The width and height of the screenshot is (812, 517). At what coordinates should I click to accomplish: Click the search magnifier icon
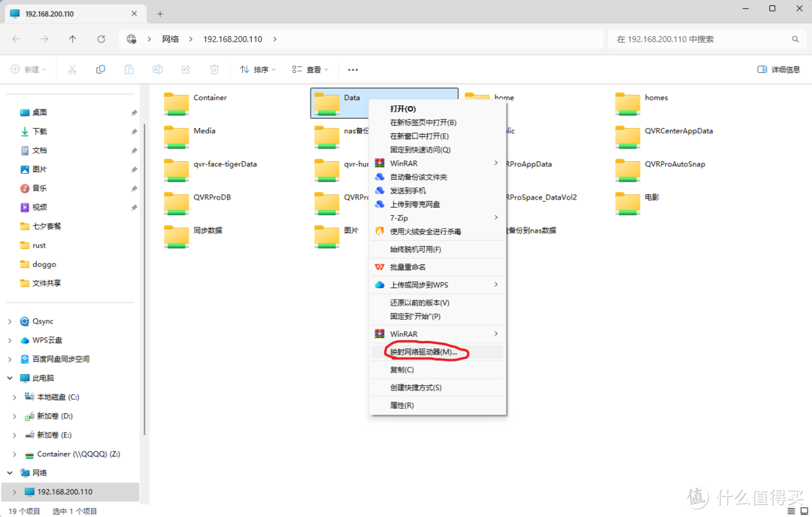[x=795, y=39]
